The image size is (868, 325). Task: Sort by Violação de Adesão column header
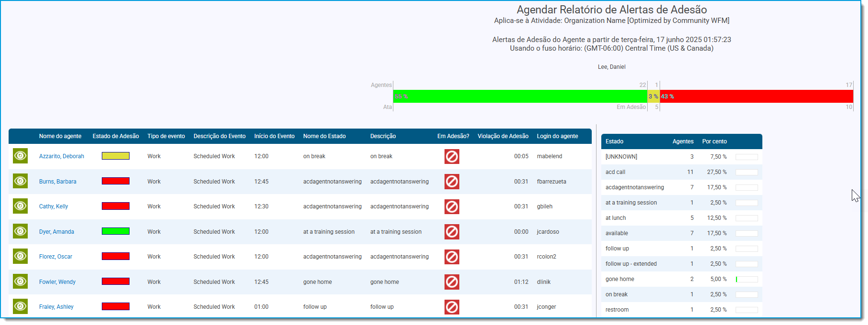(503, 136)
